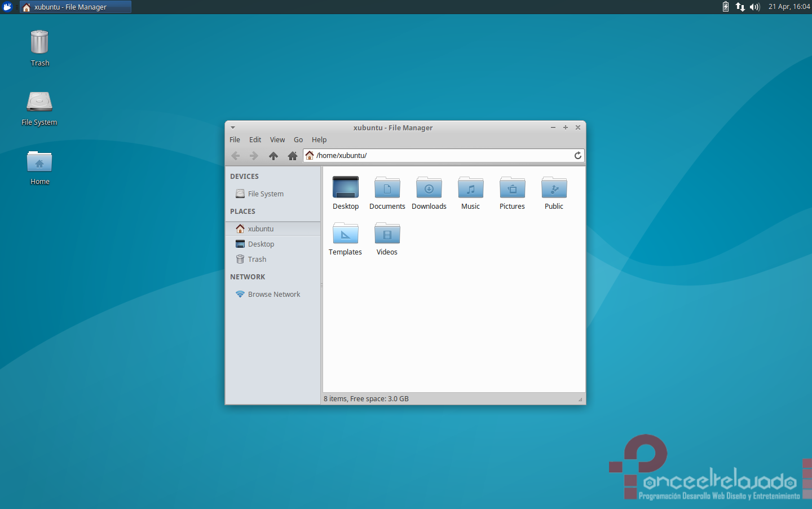Open the Go menu
This screenshot has height=509, width=812.
[298, 140]
